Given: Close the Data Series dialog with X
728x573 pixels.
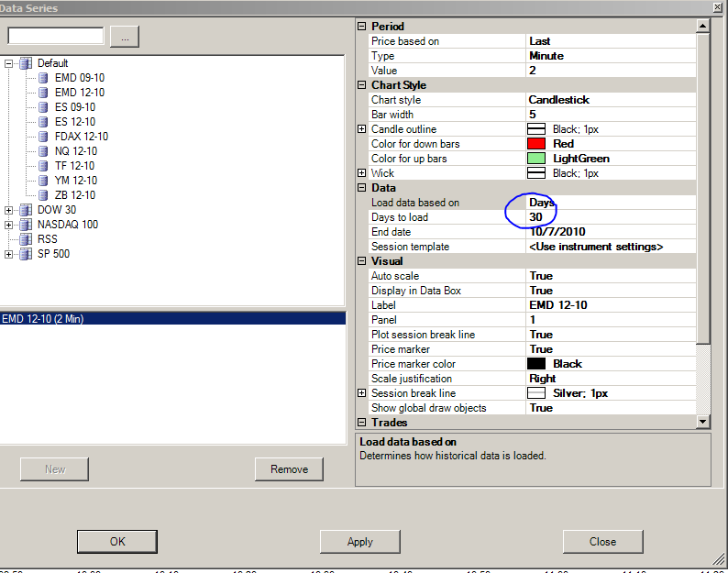Looking at the screenshot, I should (718, 7).
